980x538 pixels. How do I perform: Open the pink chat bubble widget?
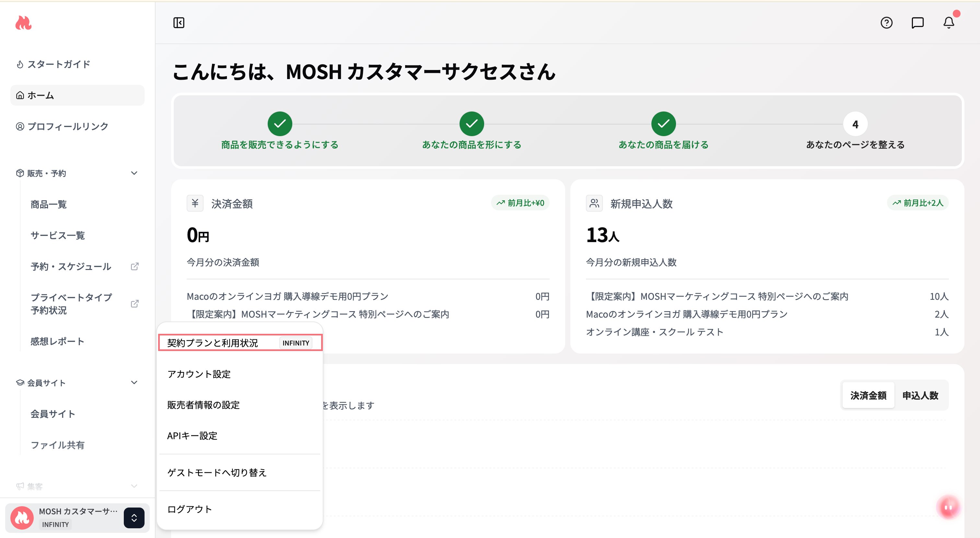949,507
